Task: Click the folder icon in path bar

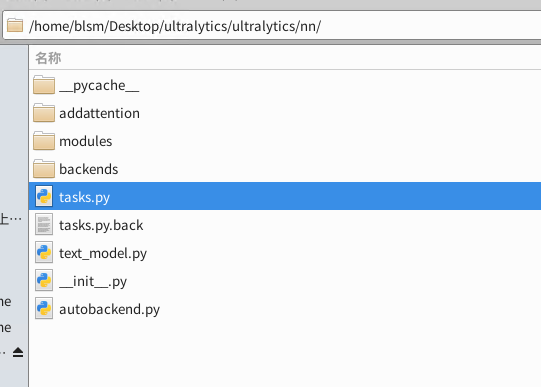Action: [15, 26]
